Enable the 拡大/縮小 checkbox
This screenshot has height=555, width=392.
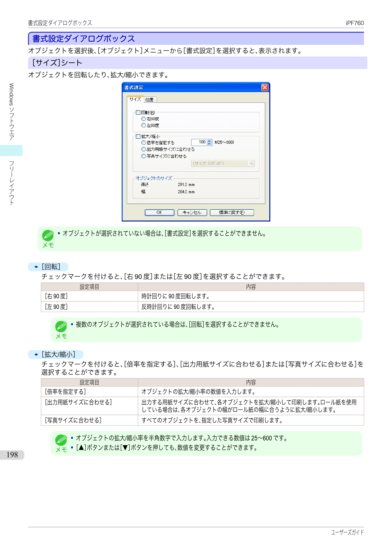(138, 136)
